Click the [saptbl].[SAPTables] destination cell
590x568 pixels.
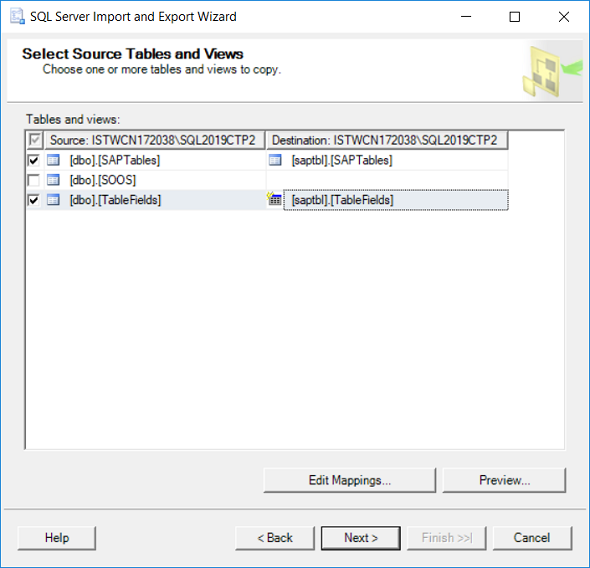[x=387, y=161]
